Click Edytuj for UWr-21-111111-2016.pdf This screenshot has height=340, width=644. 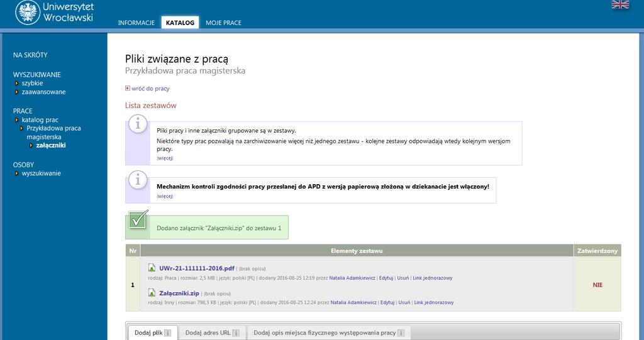pyautogui.click(x=386, y=278)
